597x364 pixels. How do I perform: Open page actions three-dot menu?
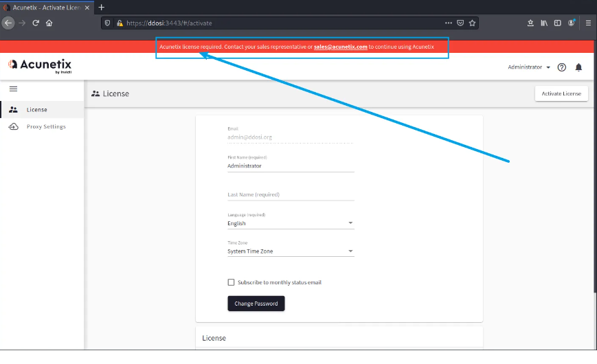pos(449,23)
